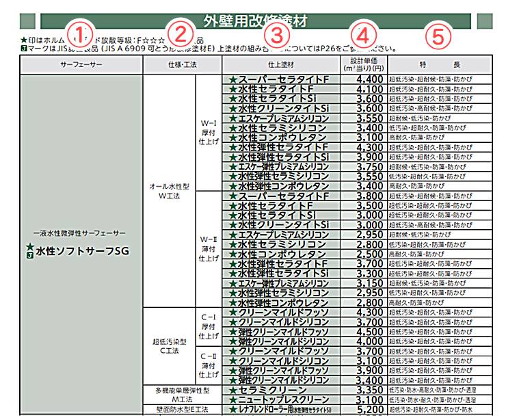506x420 pixels.
Task: Click エスケー弾性プレミアムシリコン in the 3,750 row
Action: click(283, 167)
